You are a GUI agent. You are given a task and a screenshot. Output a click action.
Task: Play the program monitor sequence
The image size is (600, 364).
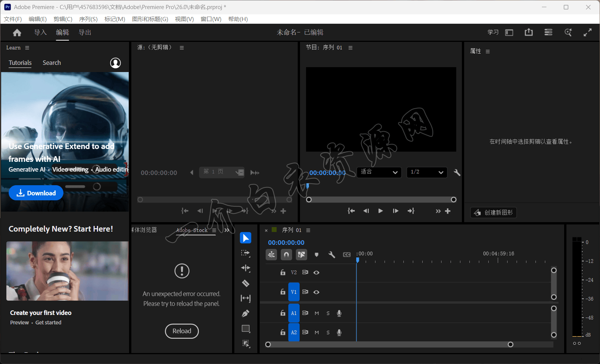[380, 211]
